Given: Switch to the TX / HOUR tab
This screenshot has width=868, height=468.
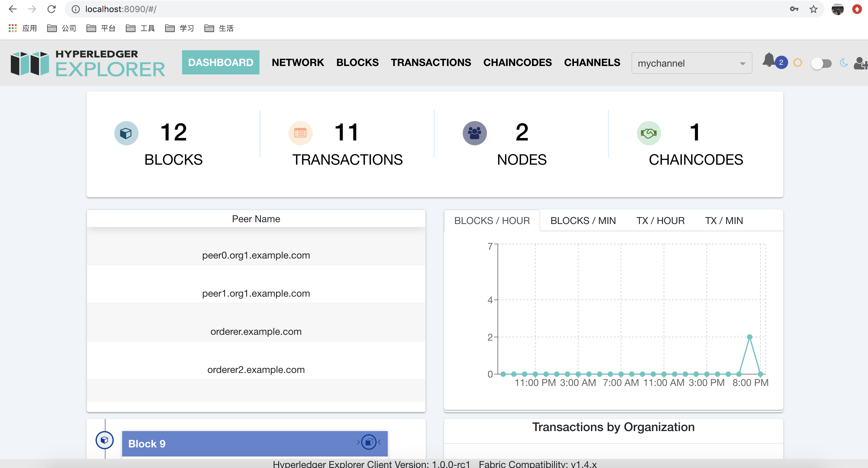Looking at the screenshot, I should [x=660, y=220].
